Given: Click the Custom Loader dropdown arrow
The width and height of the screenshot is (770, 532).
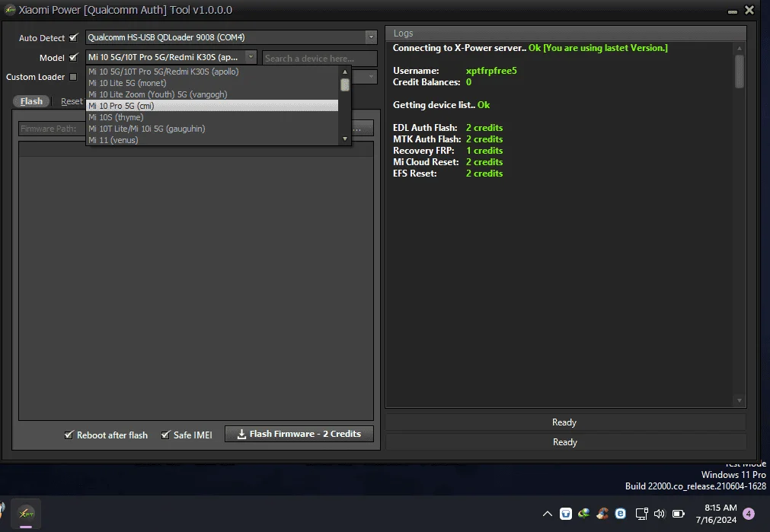Looking at the screenshot, I should point(371,77).
